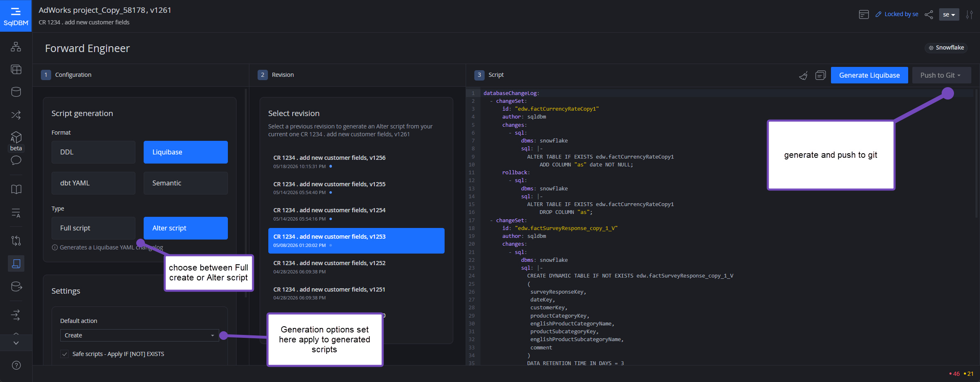Image resolution: width=980 pixels, height=382 pixels.
Task: Select revision v1256
Action: pos(356,162)
